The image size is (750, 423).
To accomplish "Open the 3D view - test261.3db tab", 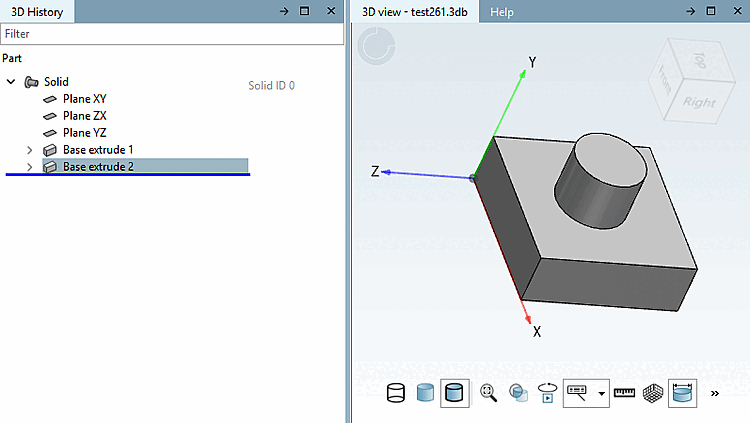I will 414,12.
